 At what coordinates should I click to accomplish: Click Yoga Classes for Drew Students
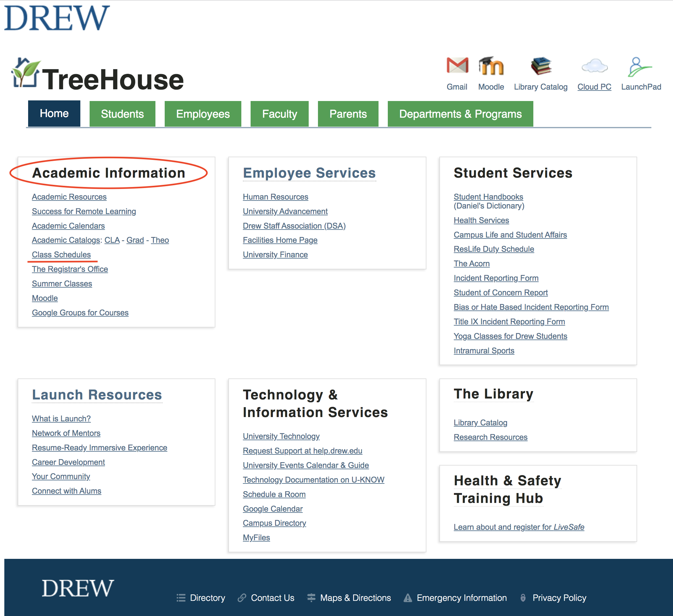(x=510, y=336)
